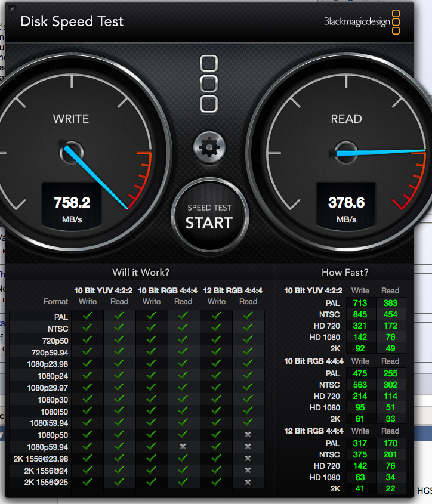Click the WRITE gauge label
The height and width of the screenshot is (504, 432).
tap(71, 119)
